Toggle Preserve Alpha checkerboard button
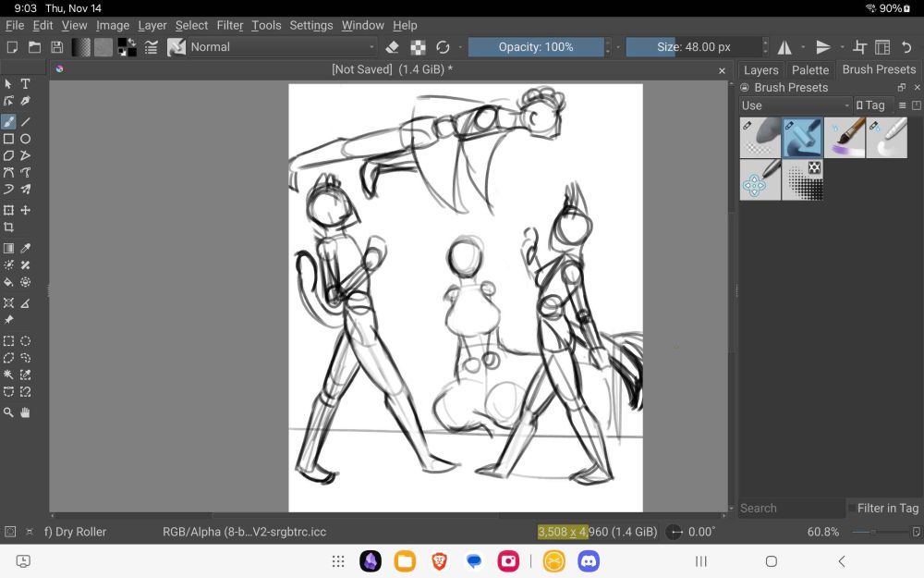Screen dimensions: 924x578 coord(418,47)
